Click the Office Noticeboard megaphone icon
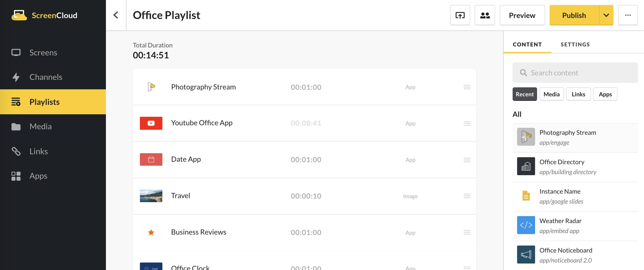This screenshot has height=270, width=644. [526, 255]
